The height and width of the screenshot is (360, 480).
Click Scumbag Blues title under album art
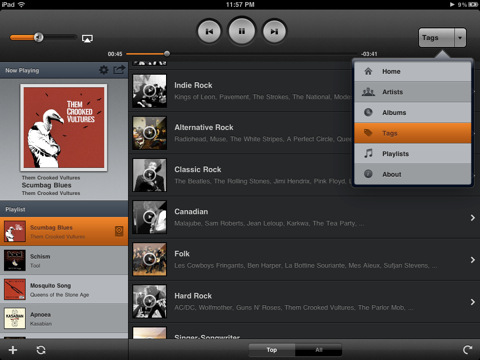coord(47,185)
